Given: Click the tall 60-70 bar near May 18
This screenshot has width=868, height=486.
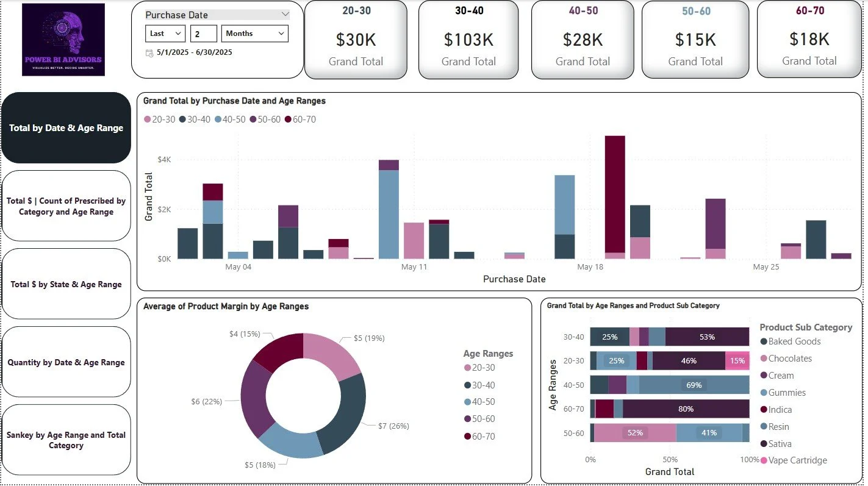Looking at the screenshot, I should click(x=615, y=194).
